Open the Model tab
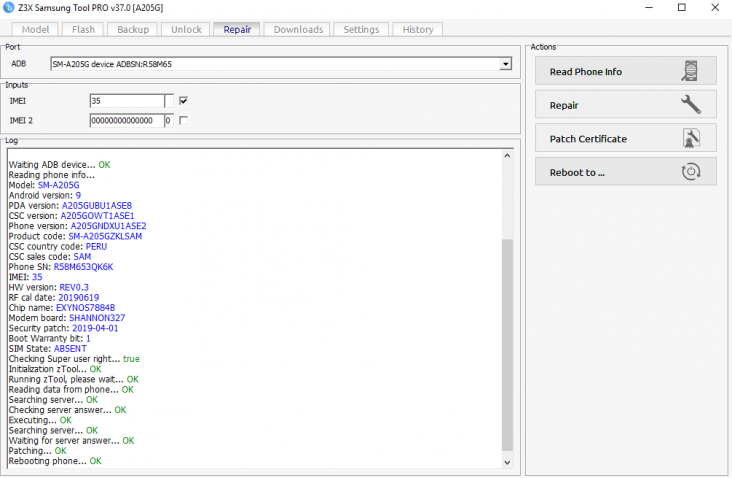The width and height of the screenshot is (732, 478). [x=35, y=29]
